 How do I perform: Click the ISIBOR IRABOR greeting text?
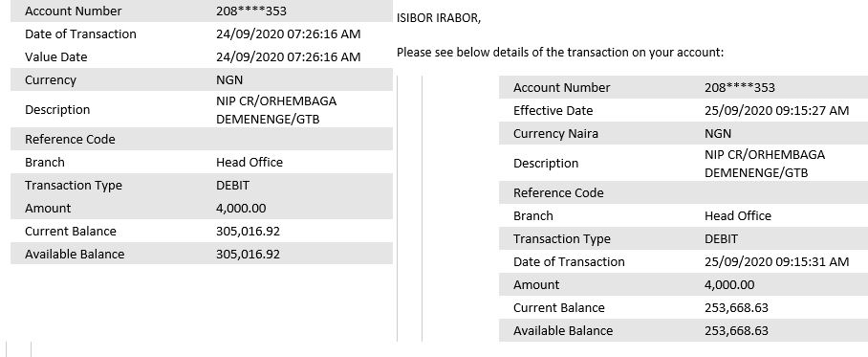click(x=439, y=18)
